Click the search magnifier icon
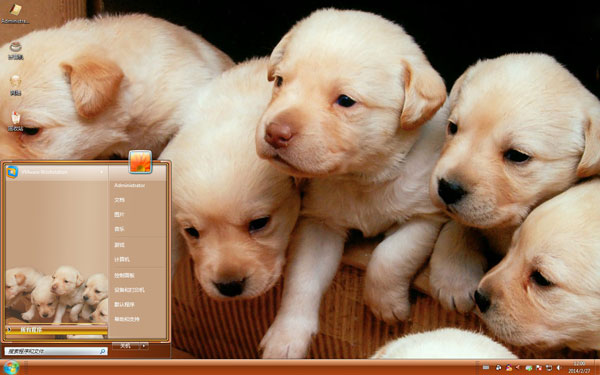 (x=103, y=351)
